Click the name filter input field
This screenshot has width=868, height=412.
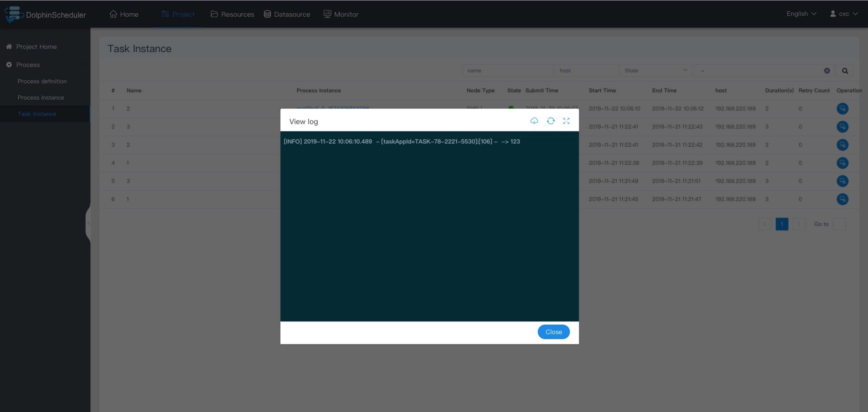[507, 71]
